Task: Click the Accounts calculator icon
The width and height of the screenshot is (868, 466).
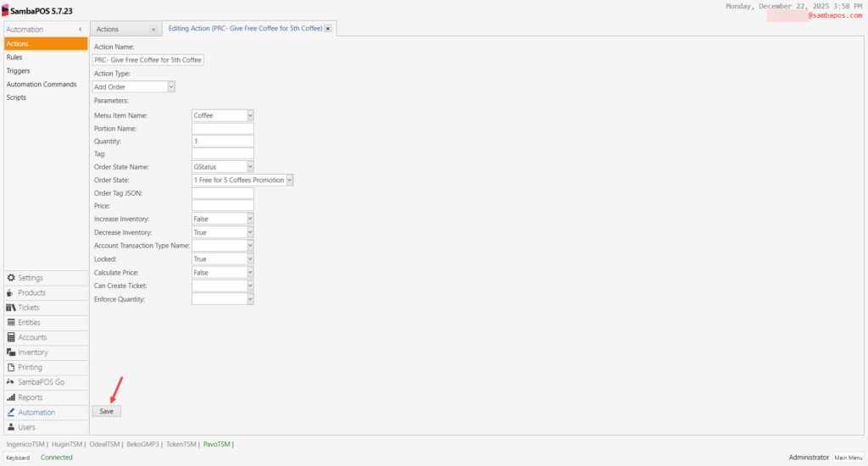Action: pos(11,337)
